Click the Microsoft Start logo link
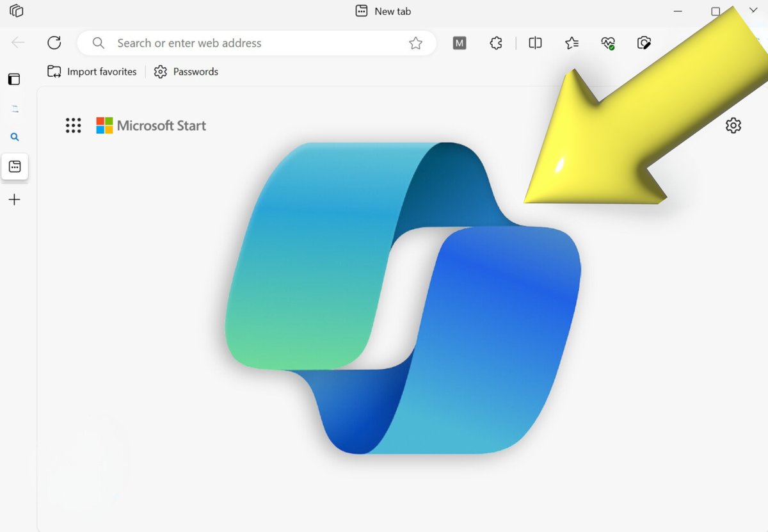 tap(151, 125)
